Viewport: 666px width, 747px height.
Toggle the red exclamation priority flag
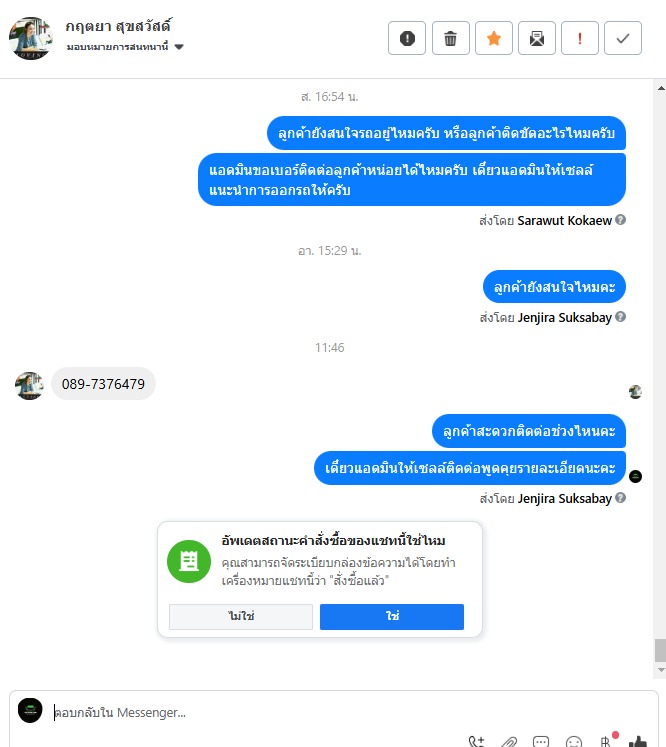tap(580, 38)
